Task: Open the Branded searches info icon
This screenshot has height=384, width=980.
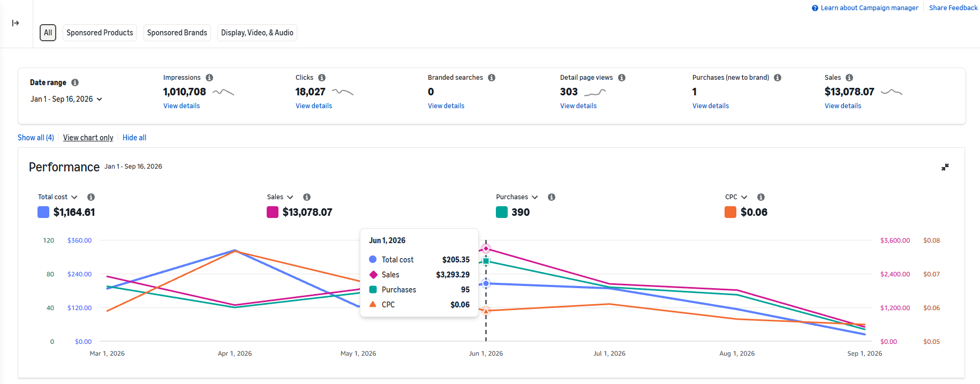Action: coord(492,78)
